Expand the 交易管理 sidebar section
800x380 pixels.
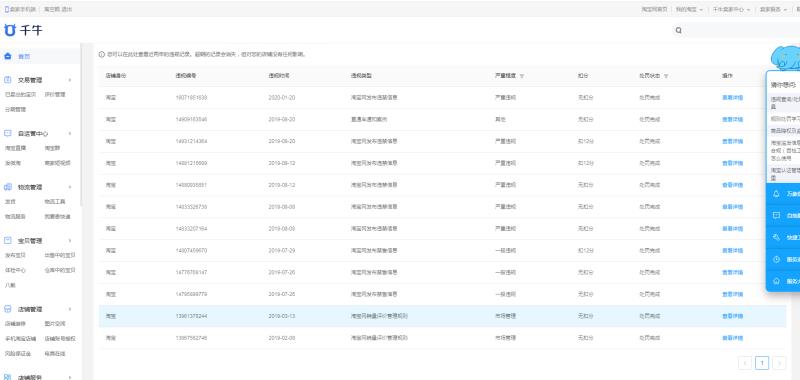pos(70,80)
